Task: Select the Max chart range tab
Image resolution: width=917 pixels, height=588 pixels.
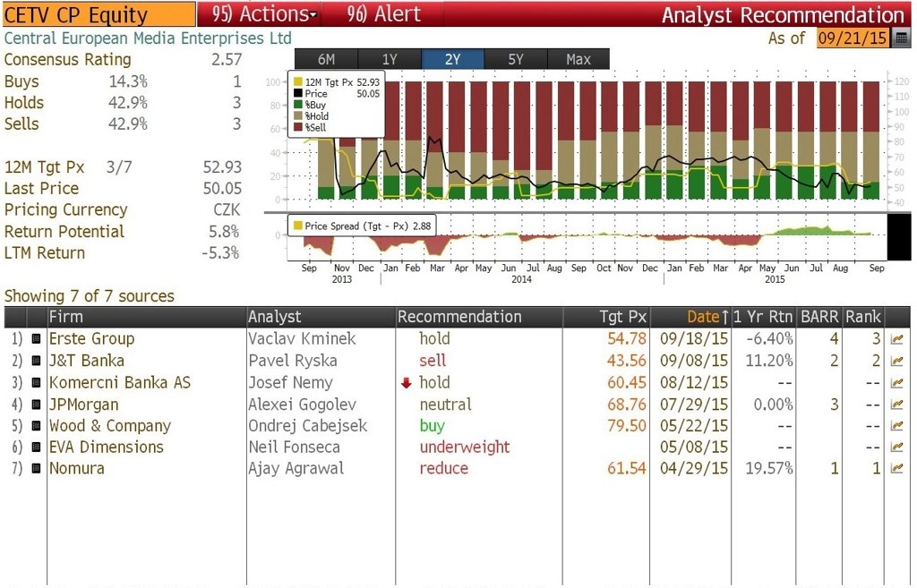Action: coord(578,59)
